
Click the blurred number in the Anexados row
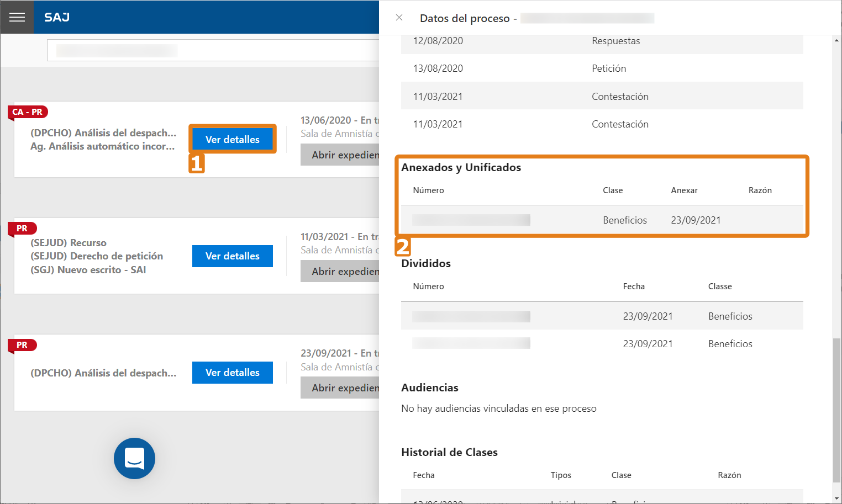coord(471,220)
